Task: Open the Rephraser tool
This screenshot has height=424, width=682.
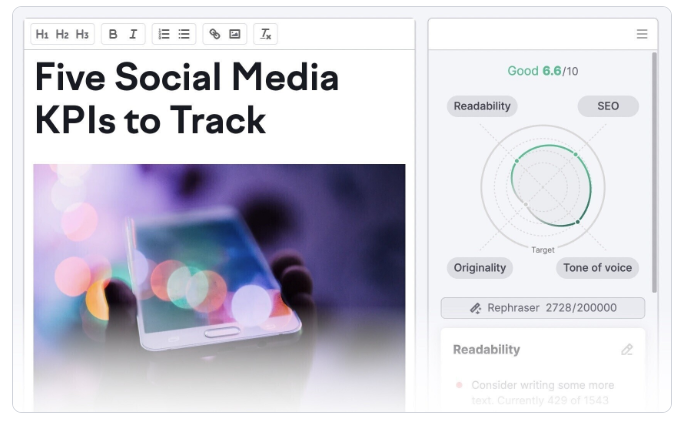Action: pyautogui.click(x=543, y=308)
